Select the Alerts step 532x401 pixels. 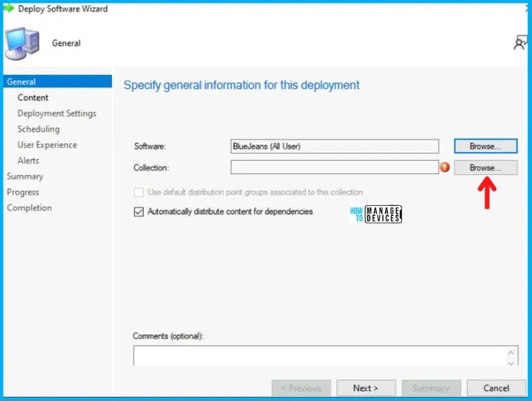pyautogui.click(x=29, y=161)
